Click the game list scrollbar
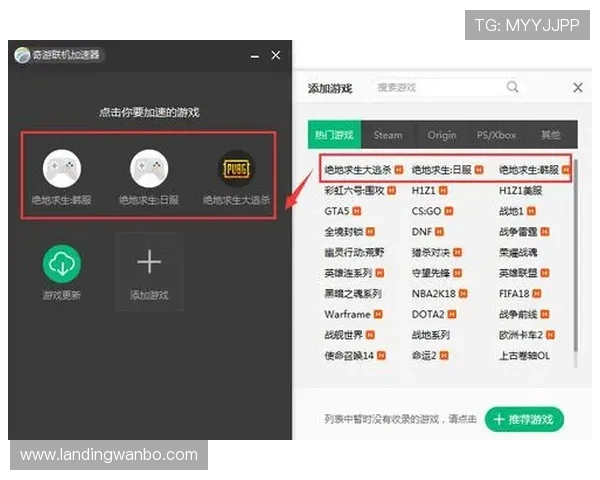This screenshot has width=600, height=480. tap(576, 255)
